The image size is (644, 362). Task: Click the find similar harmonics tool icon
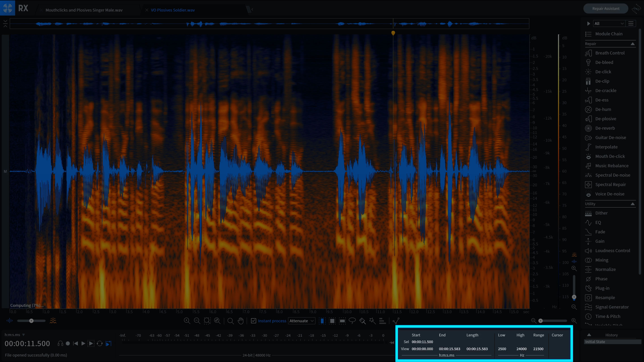[382, 321]
